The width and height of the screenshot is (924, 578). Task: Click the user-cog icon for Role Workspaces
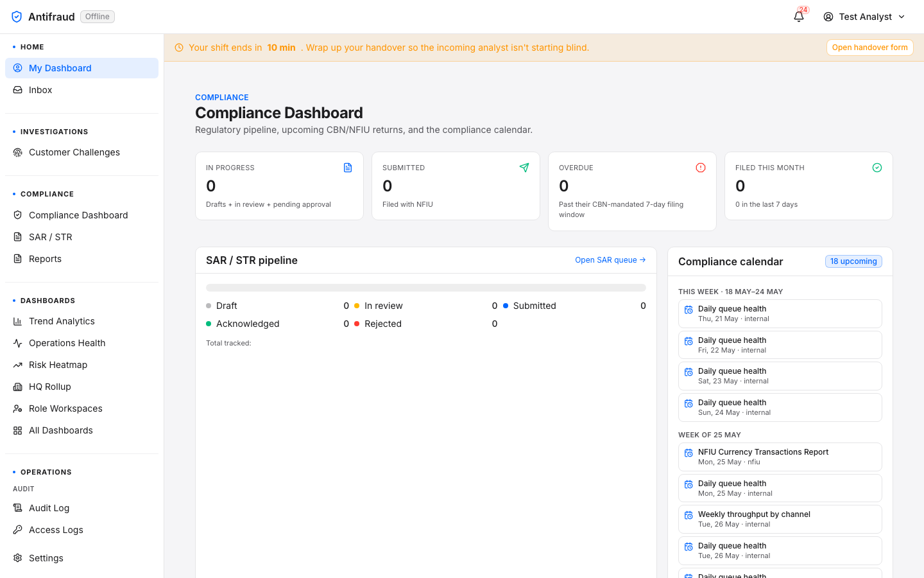(x=18, y=408)
